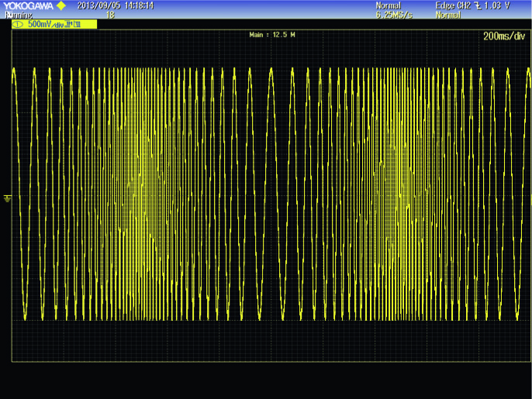Click the acquisition count 18 readout
The width and height of the screenshot is (532, 399).
(x=110, y=15)
